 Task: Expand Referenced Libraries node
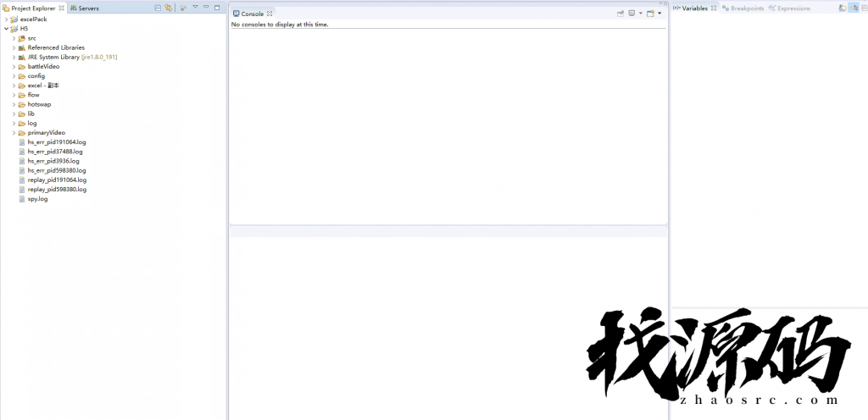click(x=14, y=47)
